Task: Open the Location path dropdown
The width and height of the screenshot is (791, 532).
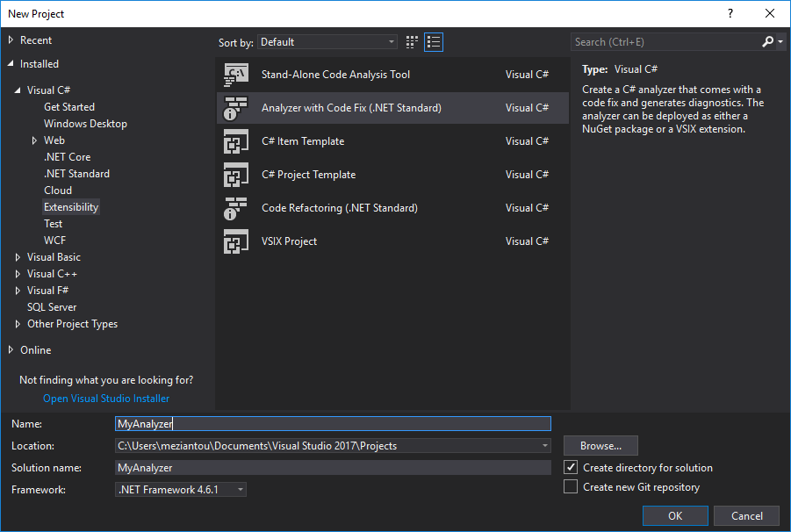Action: [545, 446]
